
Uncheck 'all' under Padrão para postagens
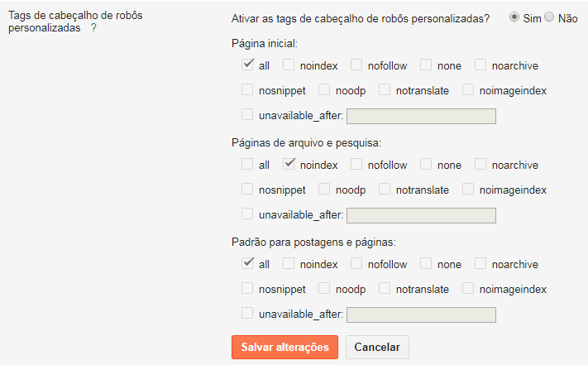[x=247, y=263]
